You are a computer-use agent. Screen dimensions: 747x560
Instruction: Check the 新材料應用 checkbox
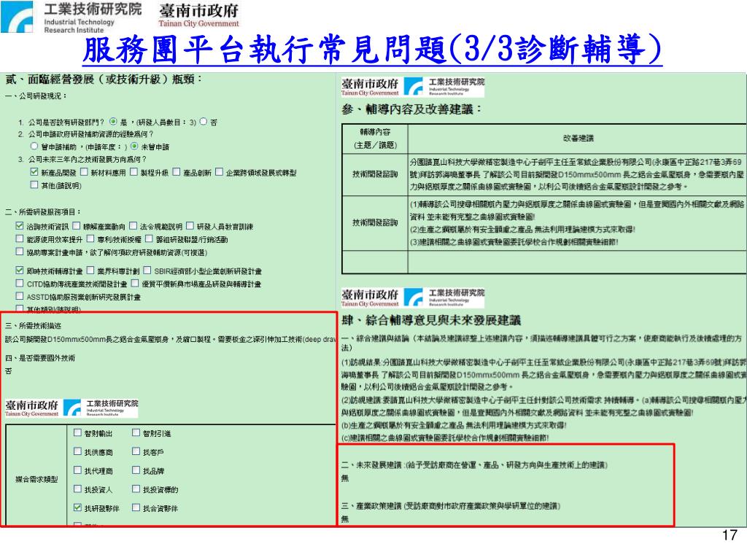(x=85, y=172)
